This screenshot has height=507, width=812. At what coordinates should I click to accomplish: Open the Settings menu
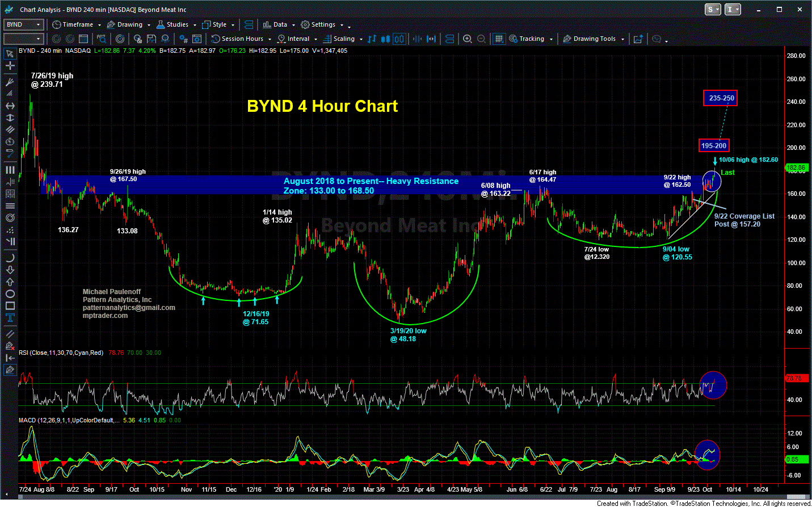(x=318, y=24)
